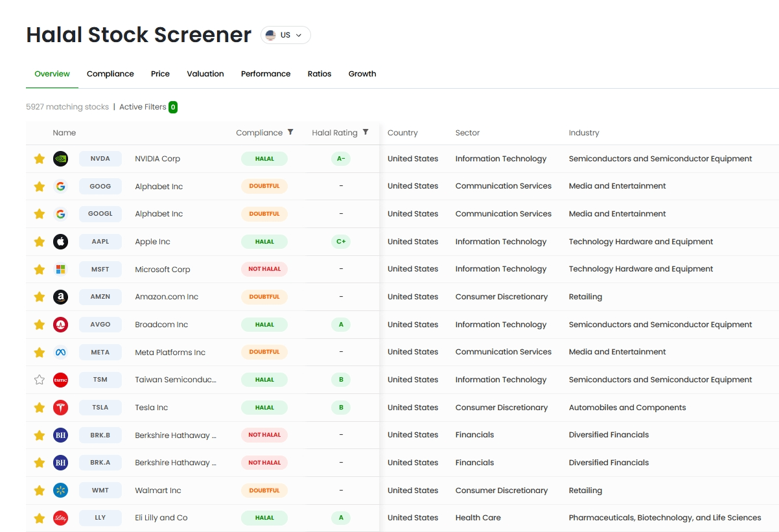Open the Halal Rating column filter icon
Screen dimensions: 779x532
tap(366, 132)
